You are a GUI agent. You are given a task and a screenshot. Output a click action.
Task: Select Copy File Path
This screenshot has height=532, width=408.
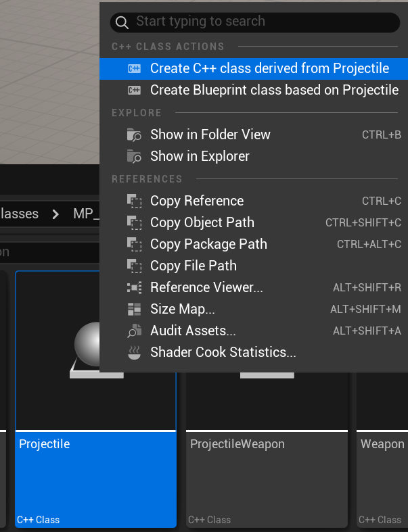254,266
